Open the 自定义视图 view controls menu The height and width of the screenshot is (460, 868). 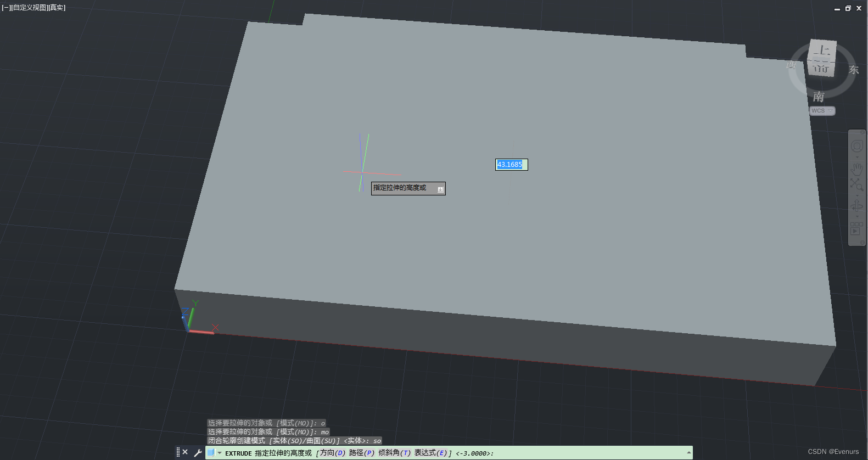click(30, 8)
